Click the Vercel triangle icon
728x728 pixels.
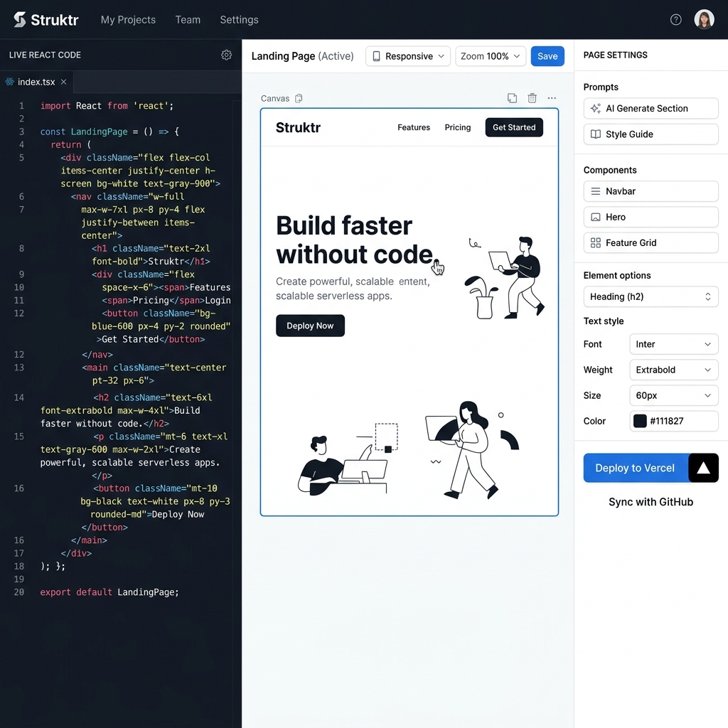pos(703,468)
